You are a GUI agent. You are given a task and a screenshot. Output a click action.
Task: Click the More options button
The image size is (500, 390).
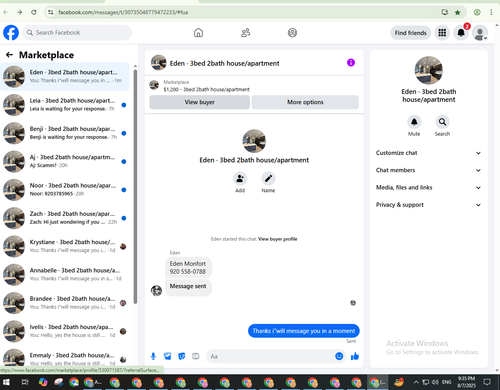tap(305, 102)
